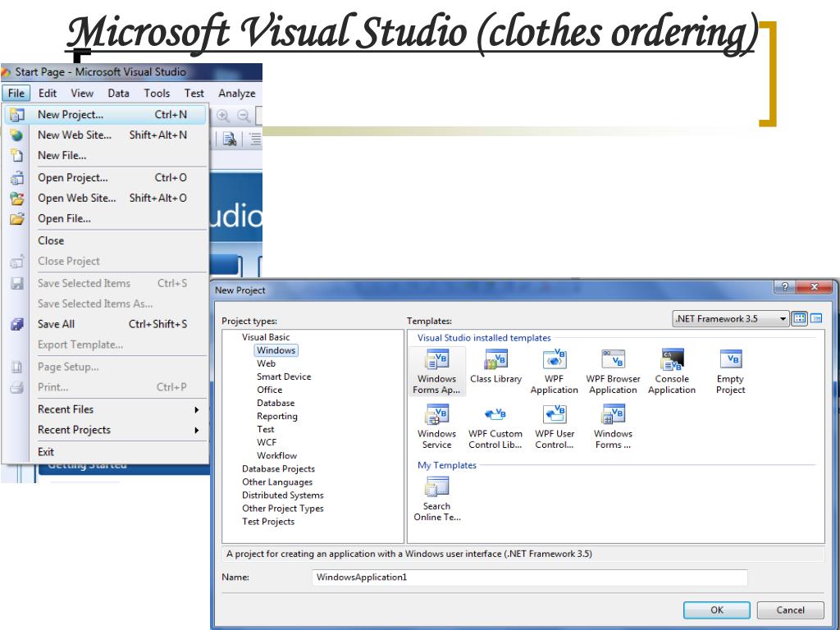Viewport: 840px width, 630px height.
Task: Select Save All in the File menu
Action: (x=105, y=324)
